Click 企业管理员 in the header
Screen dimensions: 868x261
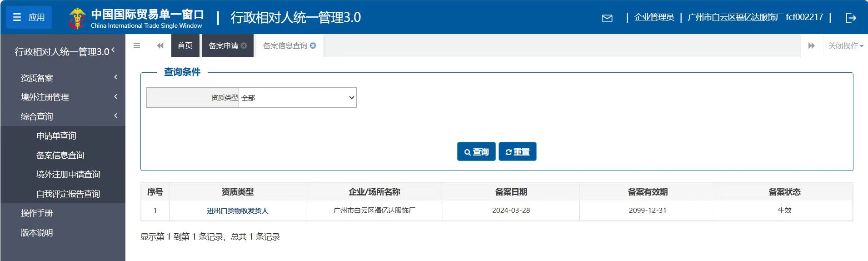654,17
